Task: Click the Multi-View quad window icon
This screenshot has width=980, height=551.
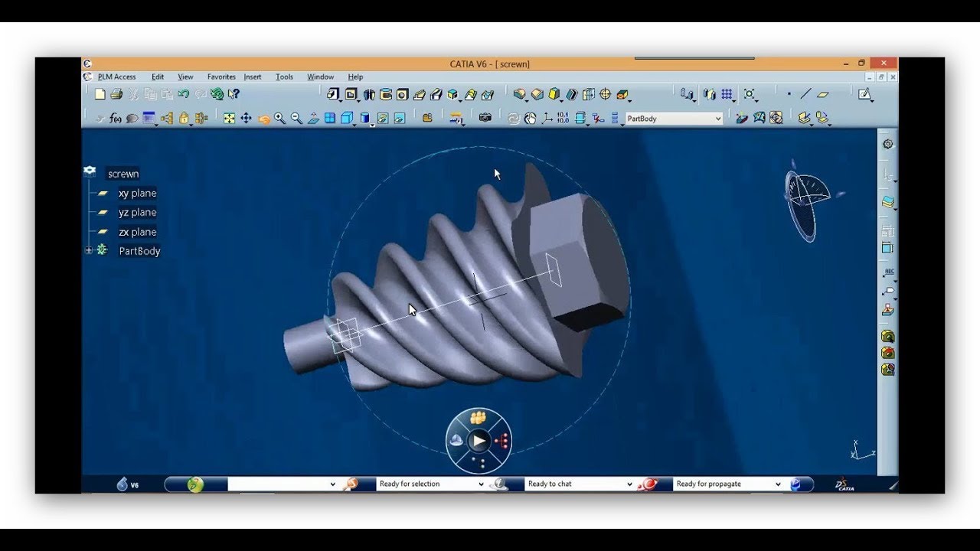Action: 330,118
